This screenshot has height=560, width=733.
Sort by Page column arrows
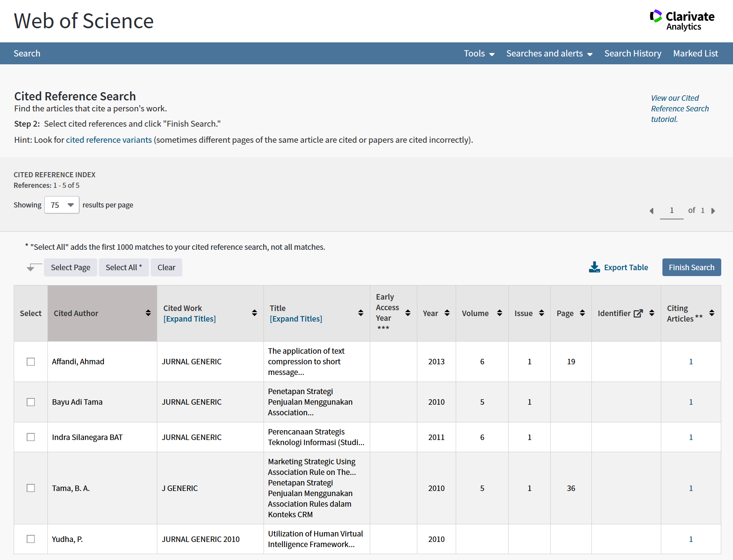click(582, 313)
